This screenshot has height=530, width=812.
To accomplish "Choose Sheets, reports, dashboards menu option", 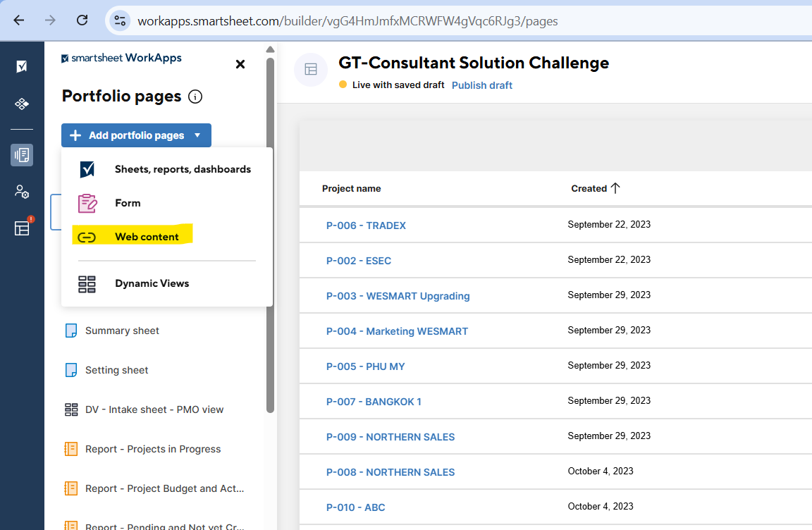I will tap(167, 169).
